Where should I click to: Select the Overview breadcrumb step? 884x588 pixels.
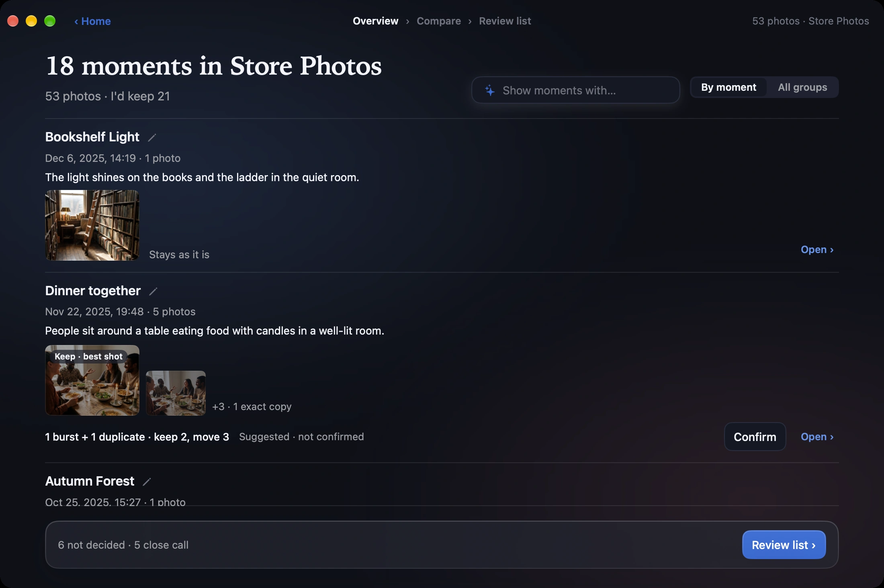375,21
